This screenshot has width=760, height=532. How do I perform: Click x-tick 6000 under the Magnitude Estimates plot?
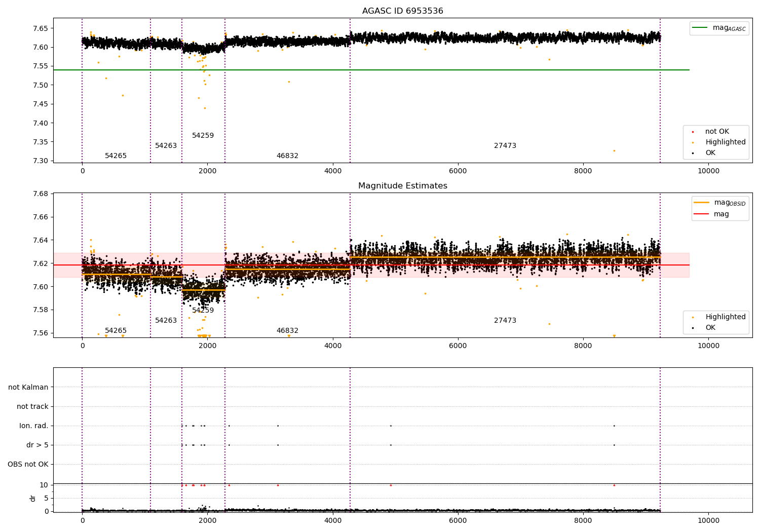coord(458,346)
